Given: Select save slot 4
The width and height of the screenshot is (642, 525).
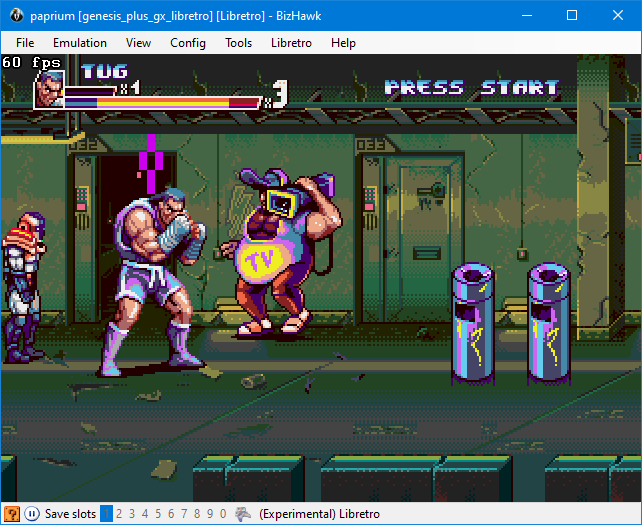Looking at the screenshot, I should pos(145,514).
